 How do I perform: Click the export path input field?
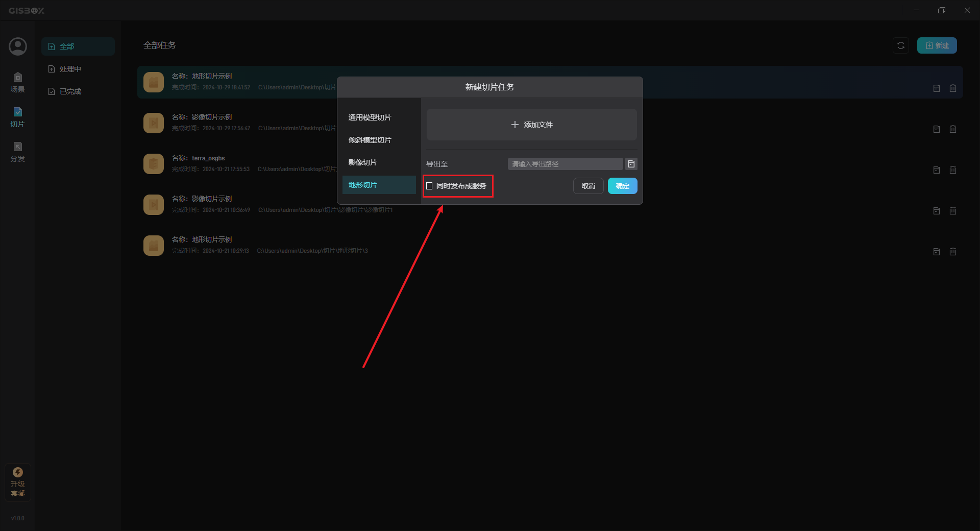tap(566, 164)
